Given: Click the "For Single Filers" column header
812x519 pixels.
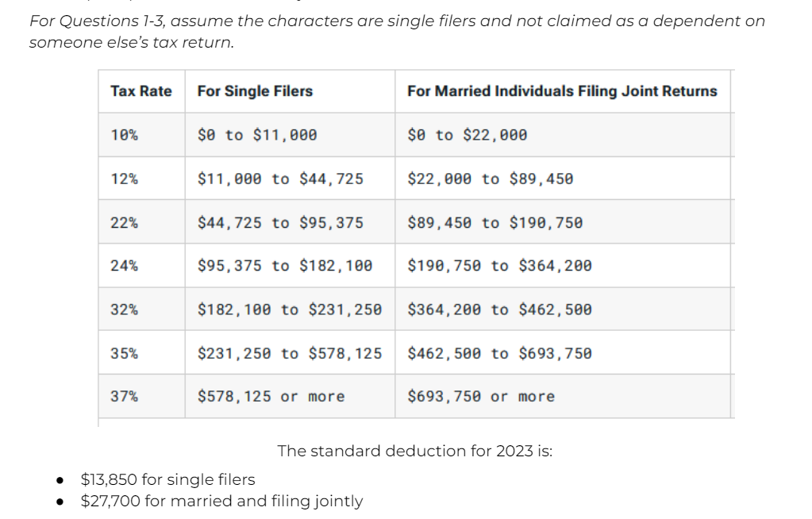Looking at the screenshot, I should click(255, 91).
